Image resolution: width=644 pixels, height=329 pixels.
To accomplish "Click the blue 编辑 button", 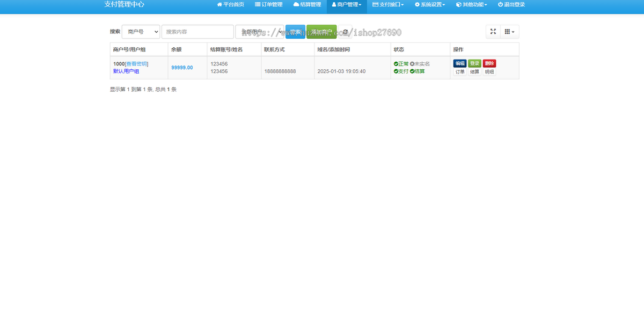I will click(x=460, y=63).
